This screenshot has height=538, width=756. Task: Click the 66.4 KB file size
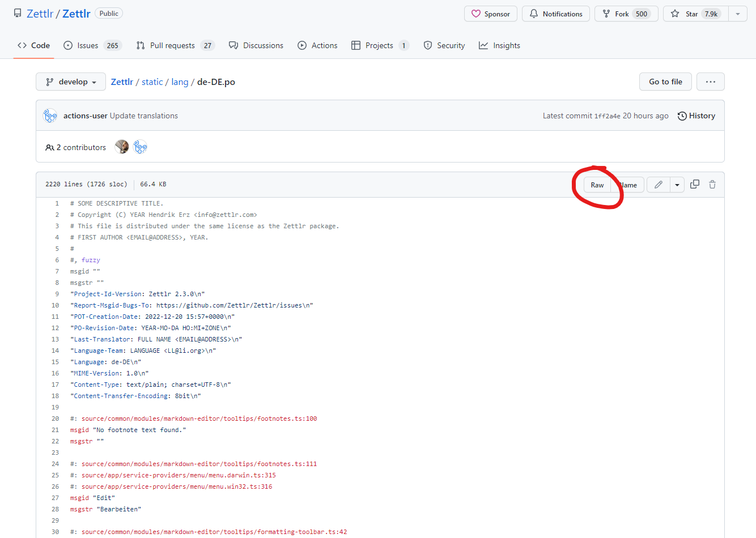pos(153,184)
